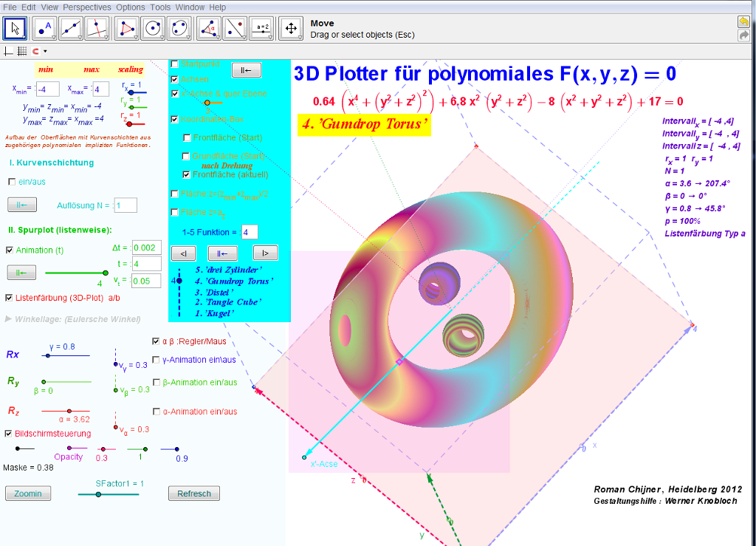This screenshot has width=756, height=546.
Task: Click the Undo arrow icon
Action: (743, 22)
